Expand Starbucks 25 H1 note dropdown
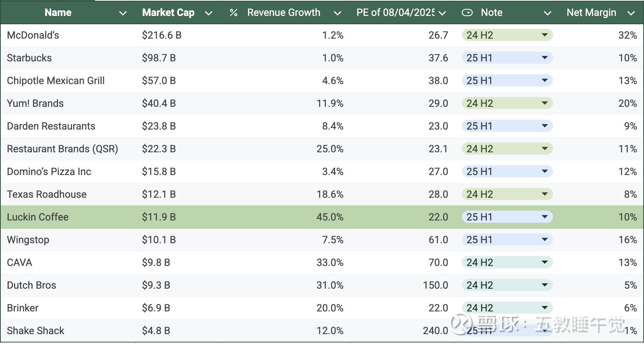The width and height of the screenshot is (644, 344). click(545, 58)
